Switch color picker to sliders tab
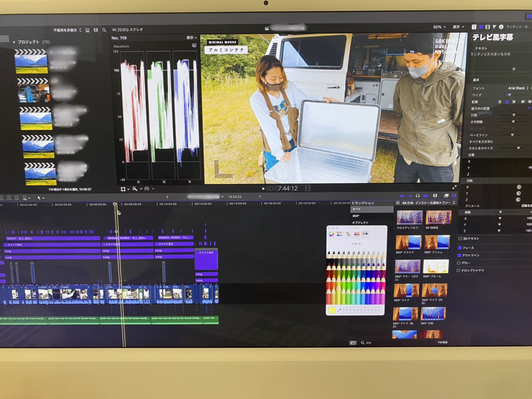This screenshot has width=532, height=399. point(339,234)
